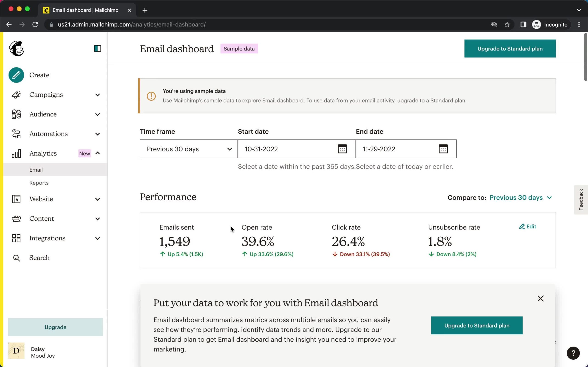Click the Search magnifier icon in sidebar

coord(16,258)
